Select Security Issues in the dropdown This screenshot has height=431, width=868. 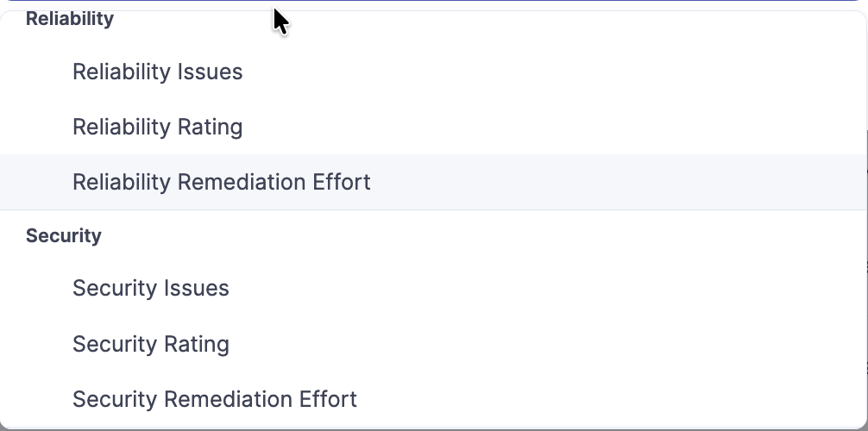tap(151, 288)
